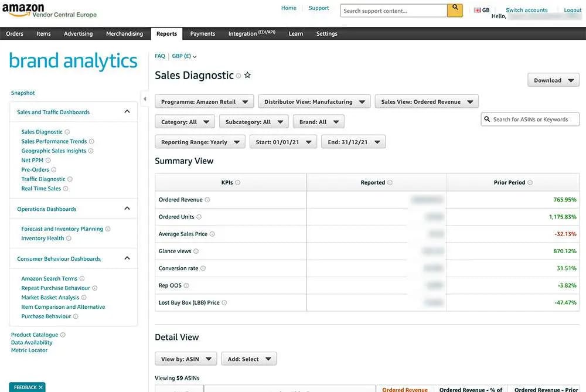Click info icon beside Net PPM

tap(48, 161)
